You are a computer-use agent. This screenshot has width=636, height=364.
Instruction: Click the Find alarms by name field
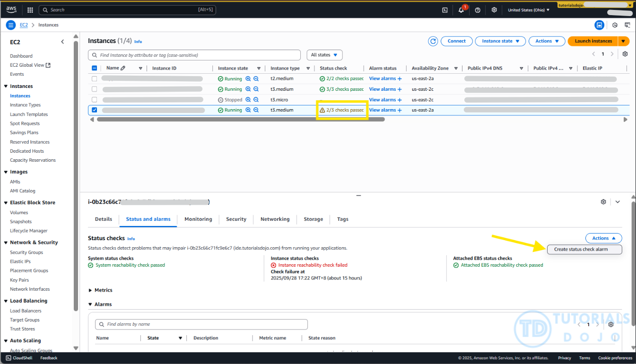pos(201,324)
